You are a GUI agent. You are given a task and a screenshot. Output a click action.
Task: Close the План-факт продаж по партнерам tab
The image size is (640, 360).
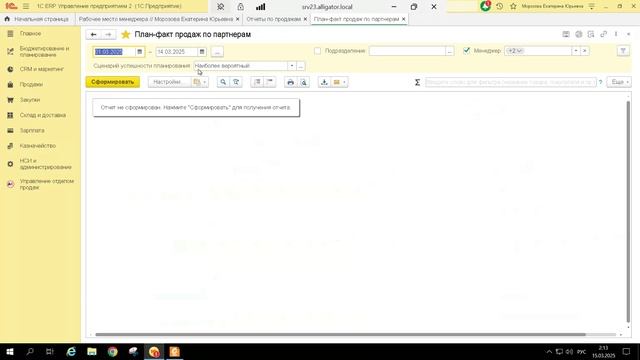click(404, 19)
